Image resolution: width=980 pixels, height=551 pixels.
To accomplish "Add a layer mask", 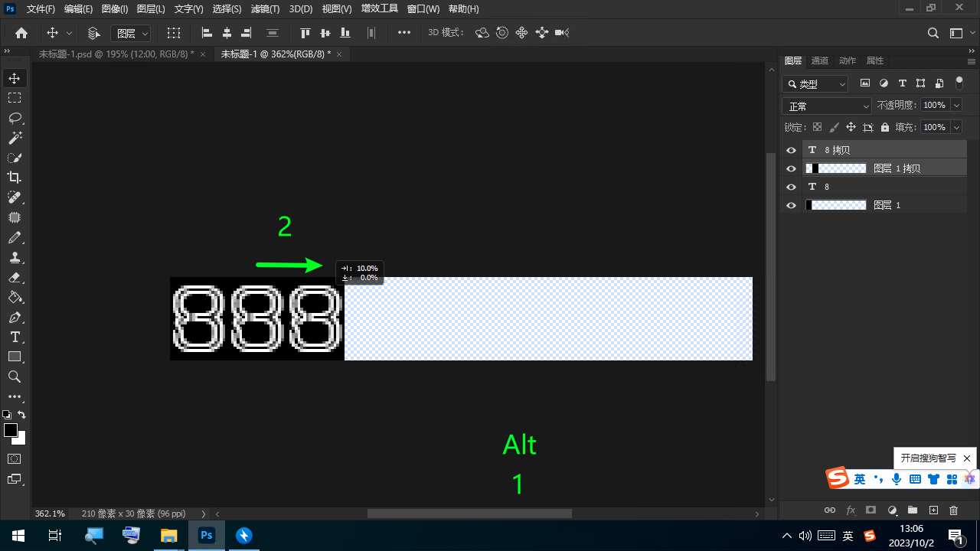I will [871, 510].
